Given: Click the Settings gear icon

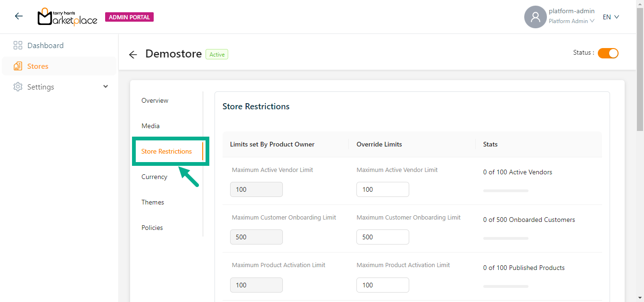Looking at the screenshot, I should 18,87.
